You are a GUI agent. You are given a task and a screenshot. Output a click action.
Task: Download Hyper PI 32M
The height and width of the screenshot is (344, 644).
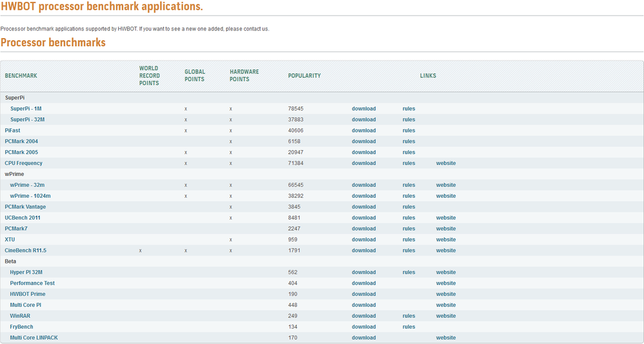coord(364,272)
